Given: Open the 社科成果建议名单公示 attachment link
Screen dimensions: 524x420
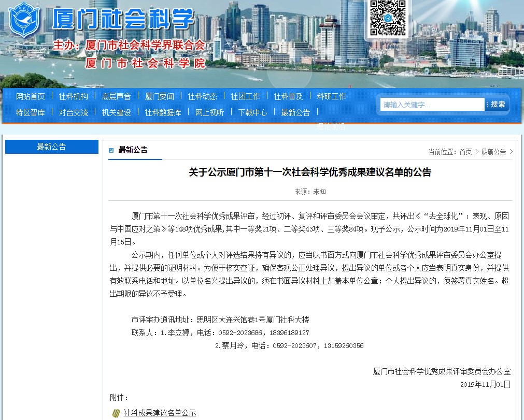Looking at the screenshot, I should [x=160, y=413].
